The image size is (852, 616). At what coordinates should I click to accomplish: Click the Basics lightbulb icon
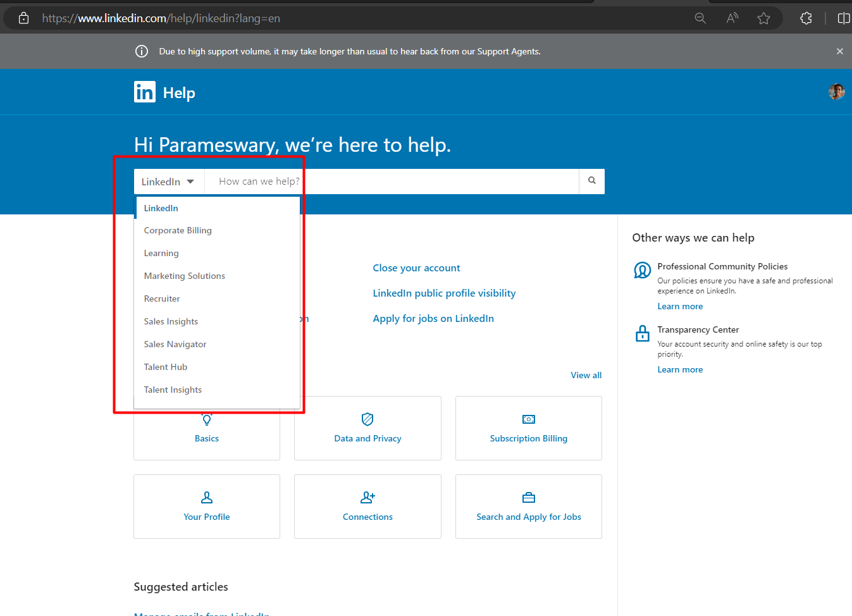tap(207, 419)
